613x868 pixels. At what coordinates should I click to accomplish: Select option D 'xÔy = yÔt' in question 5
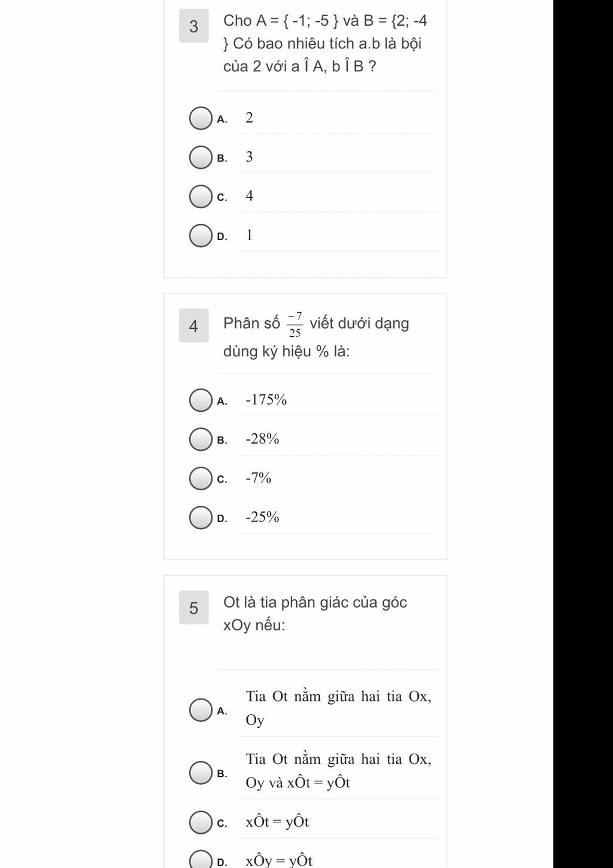point(201,861)
